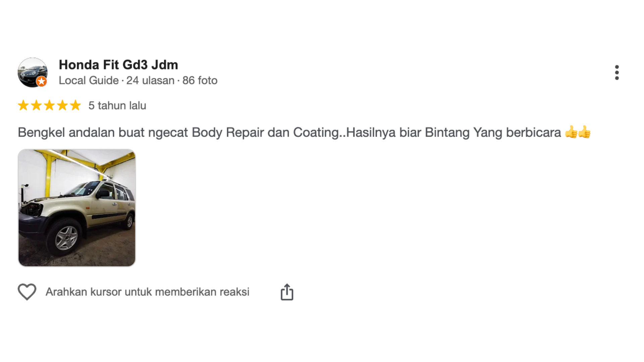Click the heart reaction icon
This screenshot has height=362, width=644.
(x=27, y=292)
